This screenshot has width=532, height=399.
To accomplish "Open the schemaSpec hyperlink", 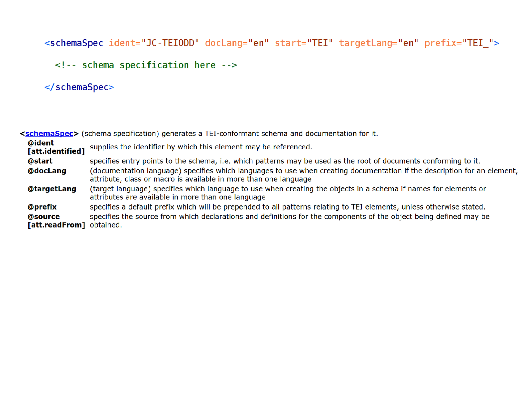I will pyautogui.click(x=49, y=134).
